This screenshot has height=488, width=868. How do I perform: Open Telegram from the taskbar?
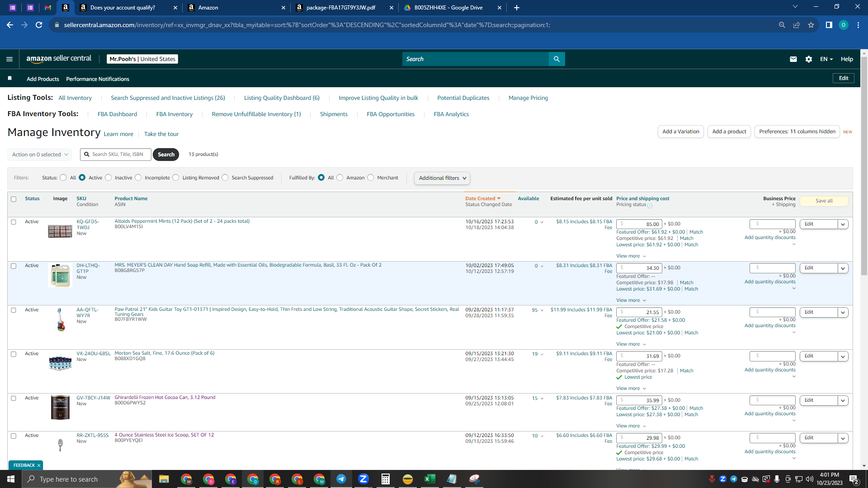click(341, 479)
